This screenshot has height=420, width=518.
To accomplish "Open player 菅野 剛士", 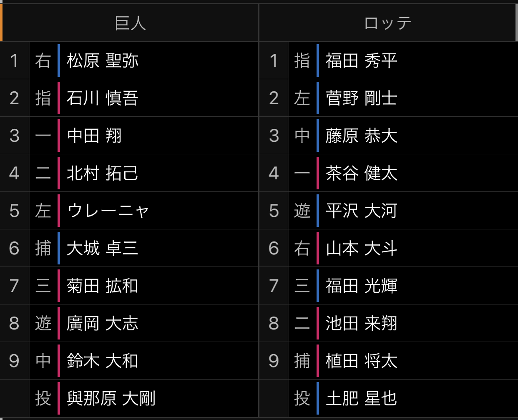I will point(362,98).
